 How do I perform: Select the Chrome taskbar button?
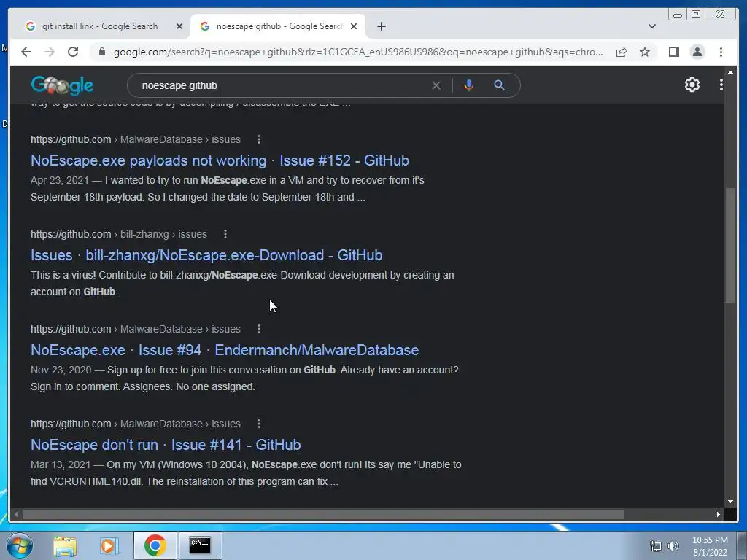[x=155, y=545]
